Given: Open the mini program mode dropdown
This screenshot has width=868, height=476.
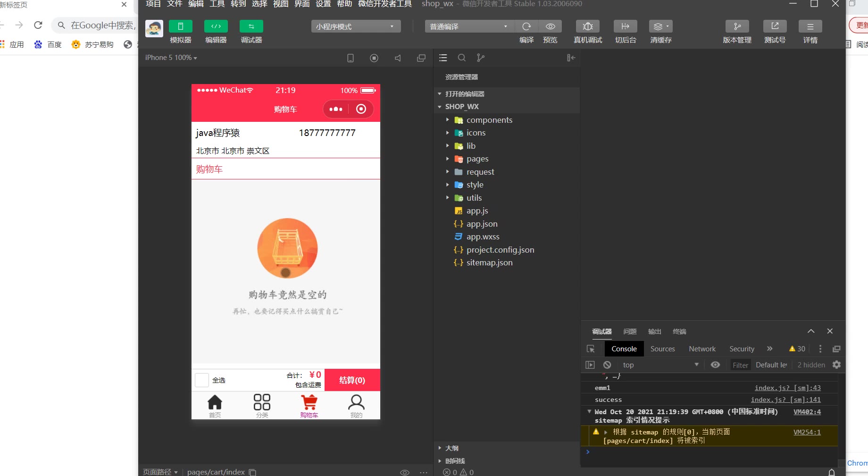Looking at the screenshot, I should [x=356, y=27].
